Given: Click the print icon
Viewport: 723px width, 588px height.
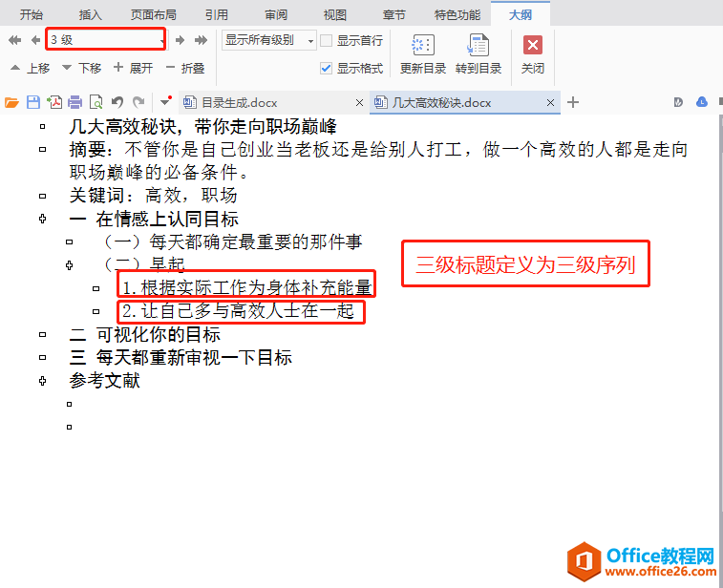Looking at the screenshot, I should [x=74, y=102].
